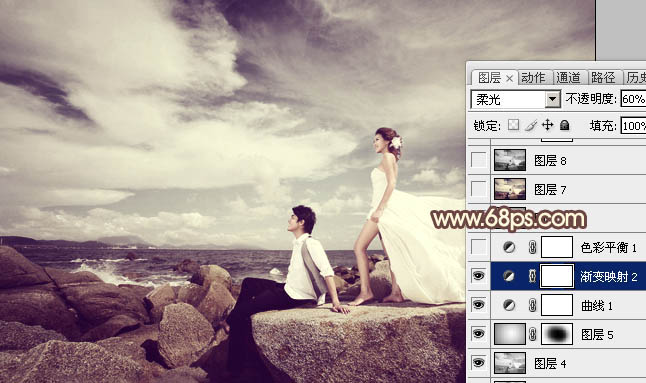Click the adjustment icon of 色彩平衡 1 layer
Screen dimensions: 646x383
point(509,247)
